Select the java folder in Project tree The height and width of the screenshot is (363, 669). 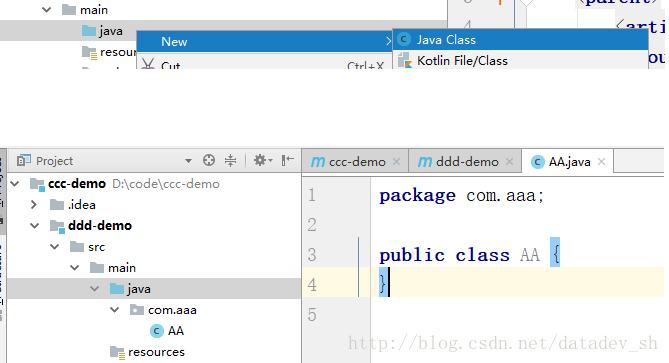139,289
